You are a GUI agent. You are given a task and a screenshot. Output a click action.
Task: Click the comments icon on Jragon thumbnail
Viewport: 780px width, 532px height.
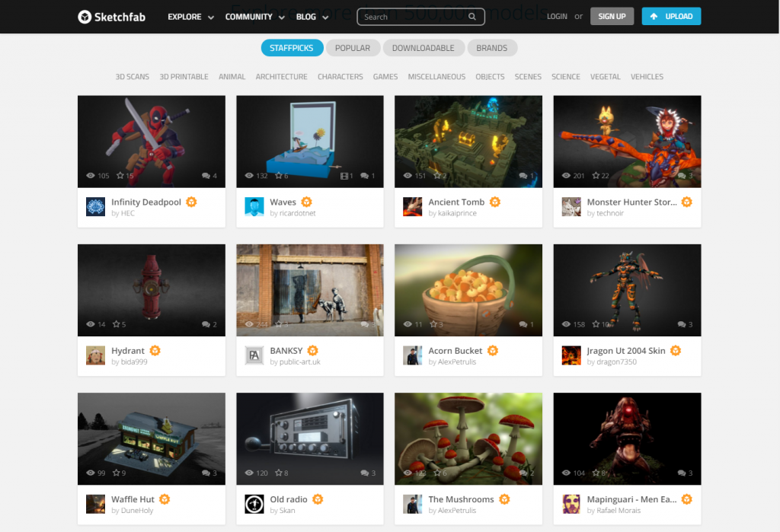tap(682, 324)
